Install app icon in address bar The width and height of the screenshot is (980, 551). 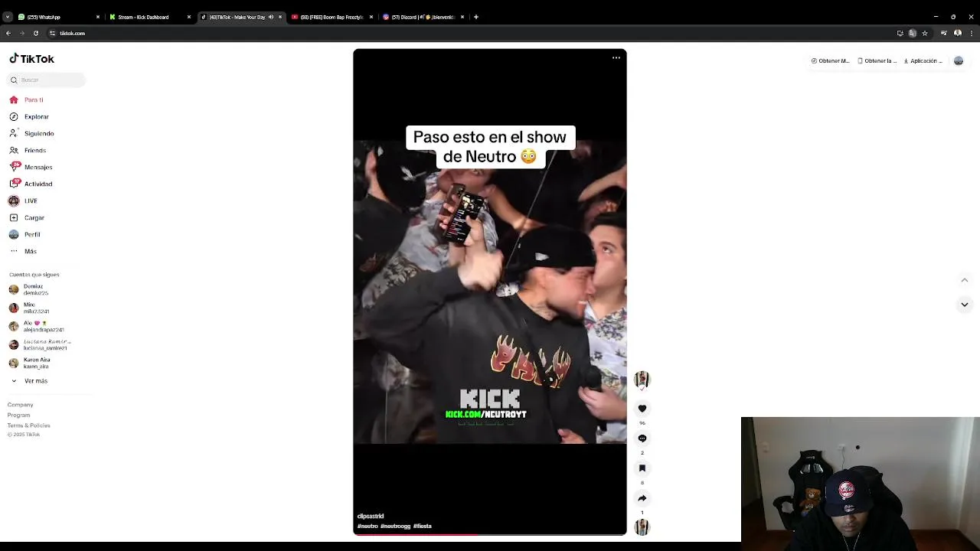(900, 33)
